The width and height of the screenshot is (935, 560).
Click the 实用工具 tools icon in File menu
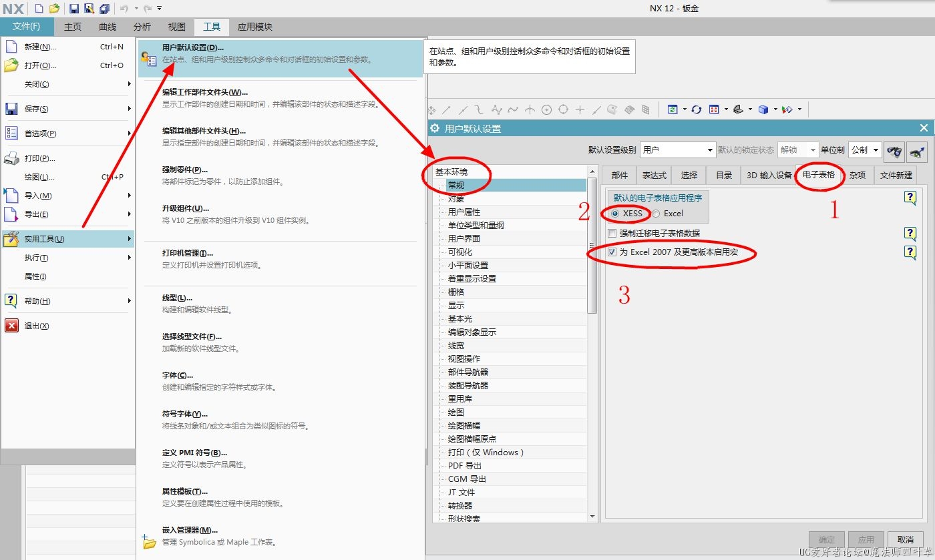pyautogui.click(x=11, y=239)
